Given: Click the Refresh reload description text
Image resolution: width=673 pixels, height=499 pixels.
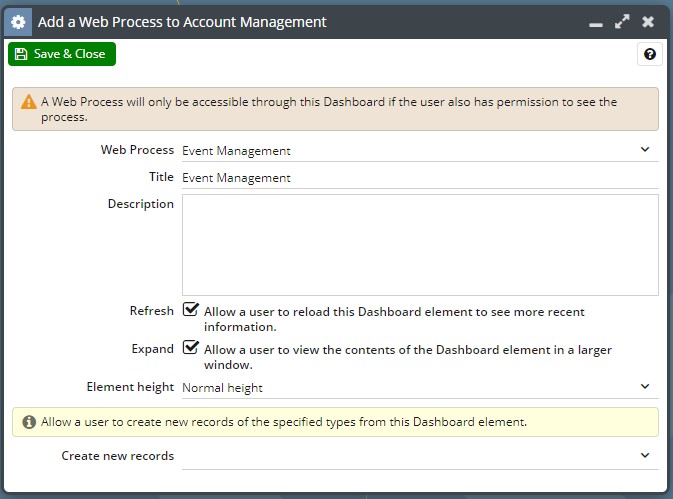Looking at the screenshot, I should 394,319.
